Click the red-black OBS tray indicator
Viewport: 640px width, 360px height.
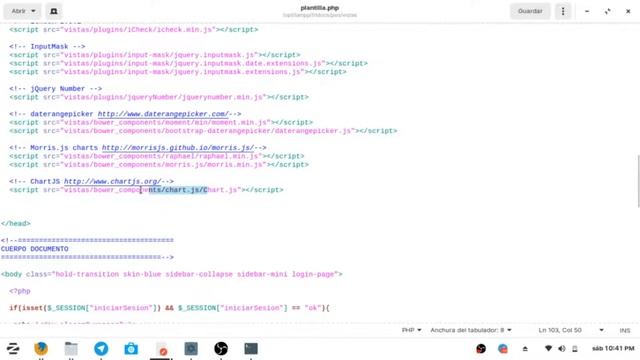[x=481, y=349]
